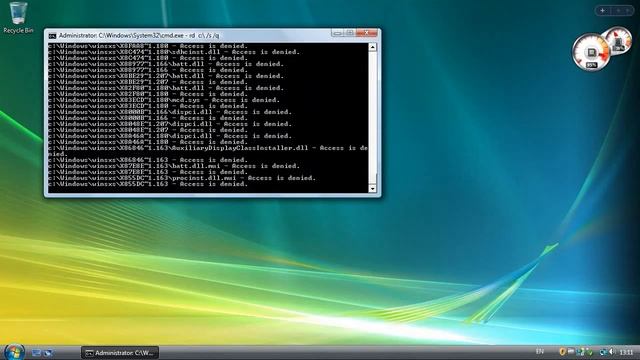640x360 pixels.
Task: Click the Show Desktop quick launch icon
Action: [x=36, y=353]
